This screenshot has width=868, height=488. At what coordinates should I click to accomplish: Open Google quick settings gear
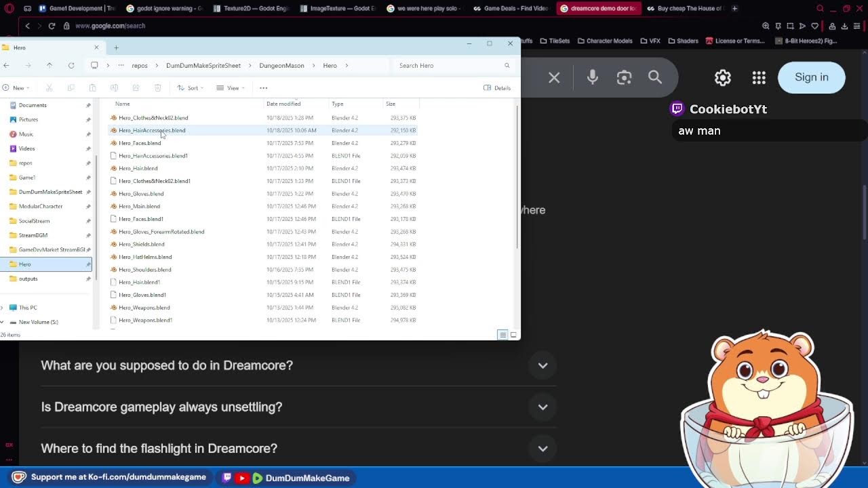(x=723, y=77)
